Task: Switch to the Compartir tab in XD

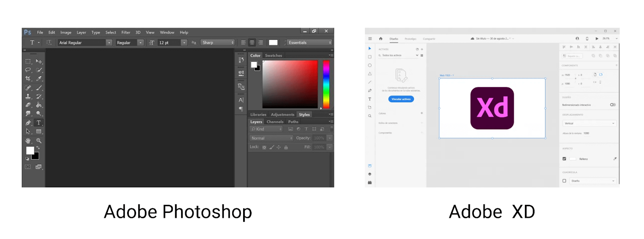Action: tap(429, 39)
